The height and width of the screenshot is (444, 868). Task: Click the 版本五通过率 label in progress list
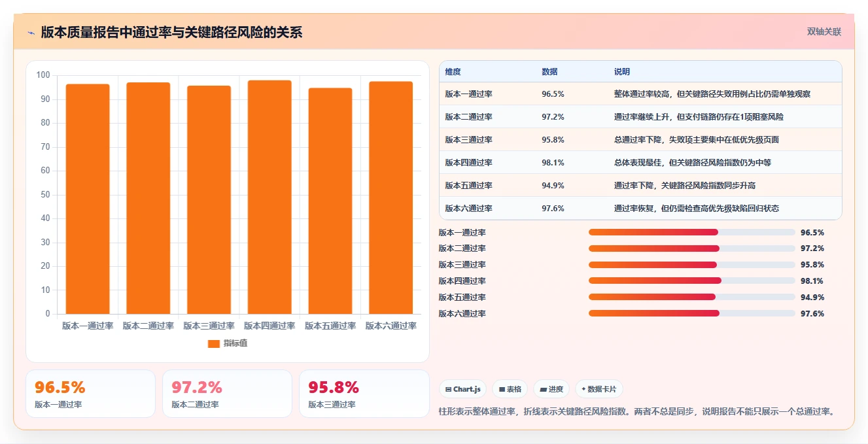click(x=462, y=297)
